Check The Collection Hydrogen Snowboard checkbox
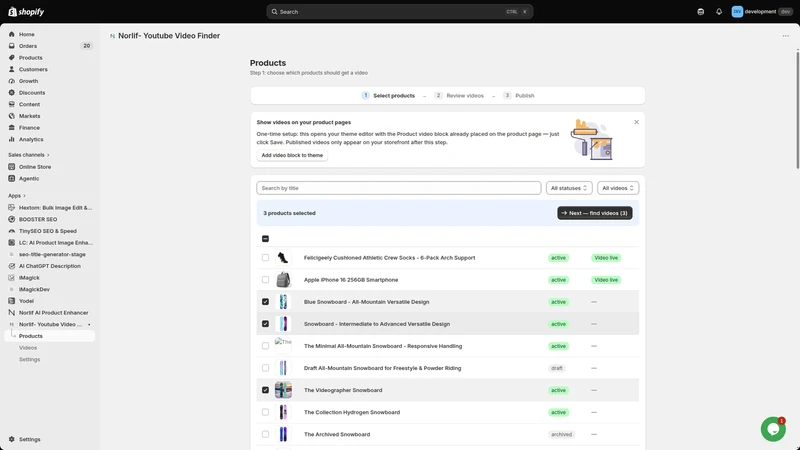The width and height of the screenshot is (800, 450). (265, 412)
